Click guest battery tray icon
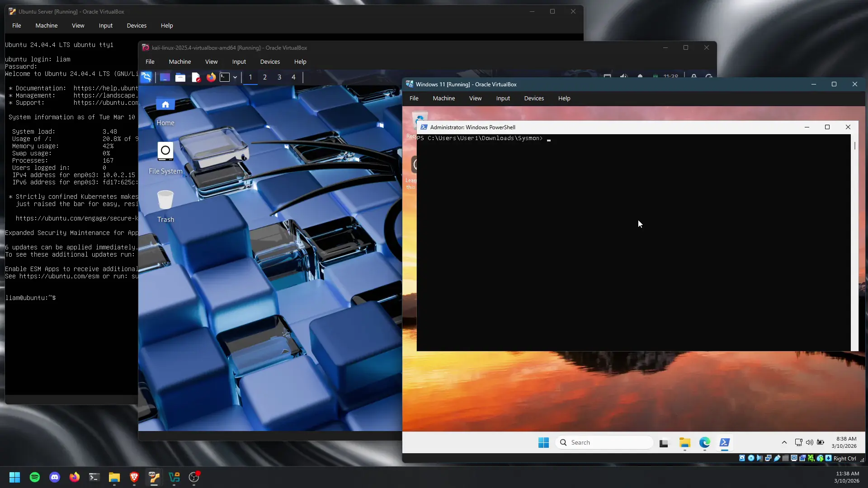 [820, 443]
